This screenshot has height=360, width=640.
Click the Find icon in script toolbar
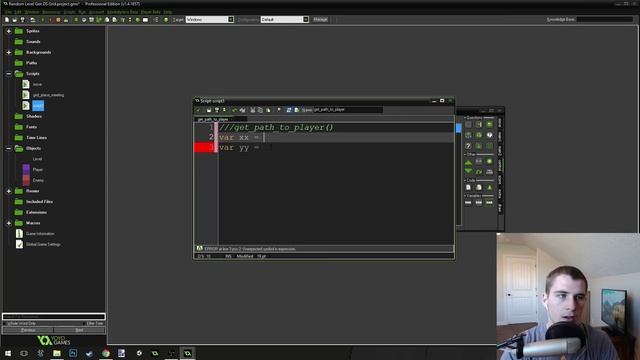(x=279, y=110)
